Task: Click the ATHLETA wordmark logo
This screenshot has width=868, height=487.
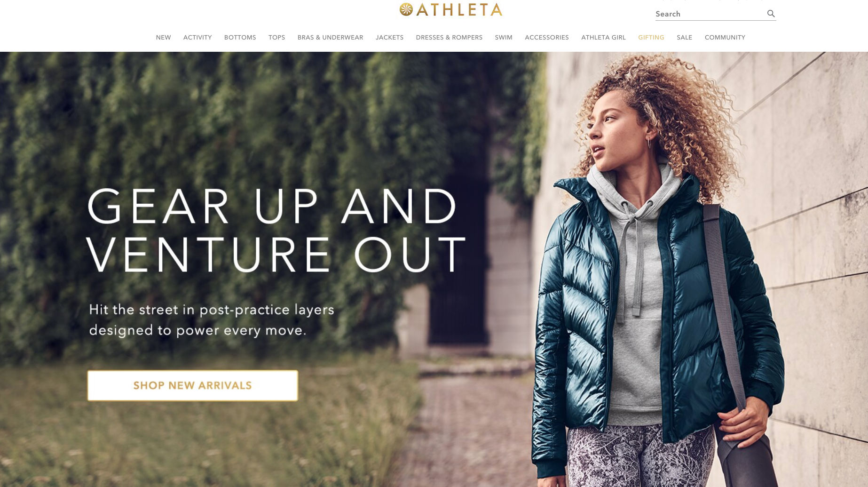Action: coord(459,9)
